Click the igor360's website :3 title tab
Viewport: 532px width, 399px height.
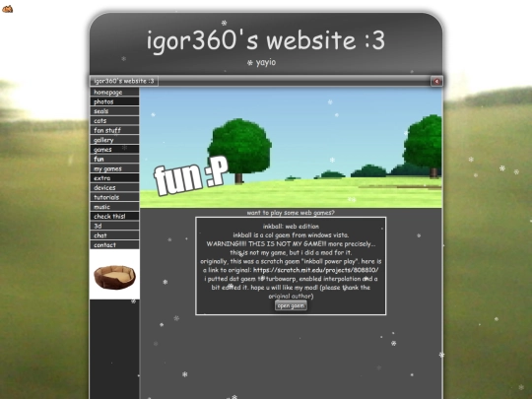coord(124,81)
